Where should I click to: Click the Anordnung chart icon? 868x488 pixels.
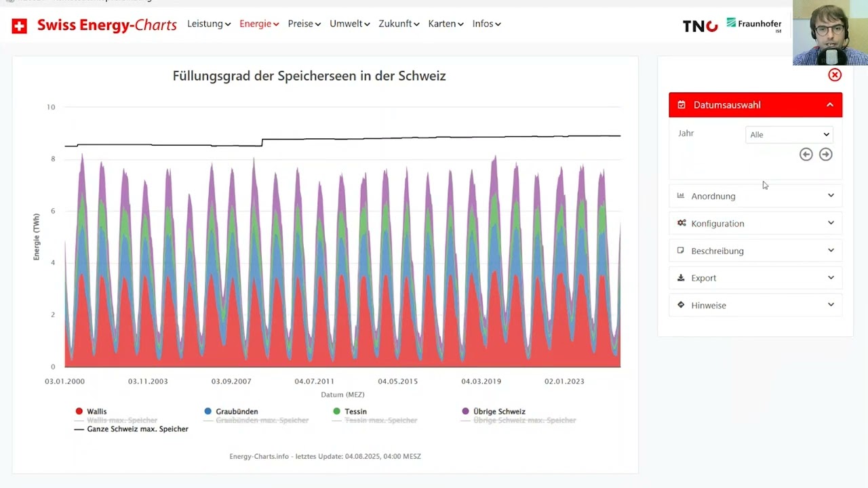pos(681,196)
